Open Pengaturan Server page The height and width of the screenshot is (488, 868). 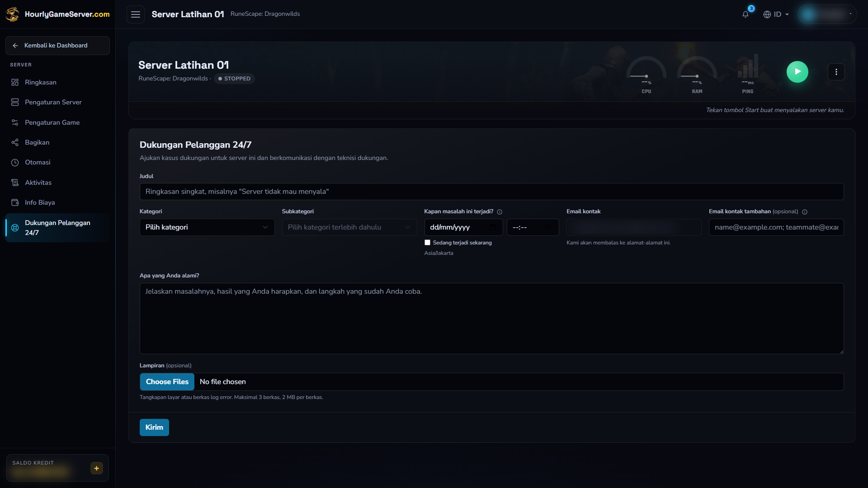[x=57, y=102]
